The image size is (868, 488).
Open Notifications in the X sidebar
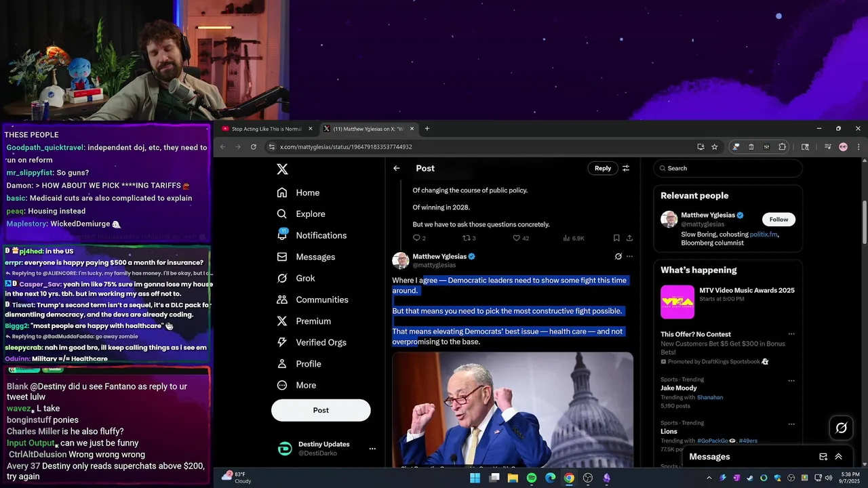(x=312, y=235)
